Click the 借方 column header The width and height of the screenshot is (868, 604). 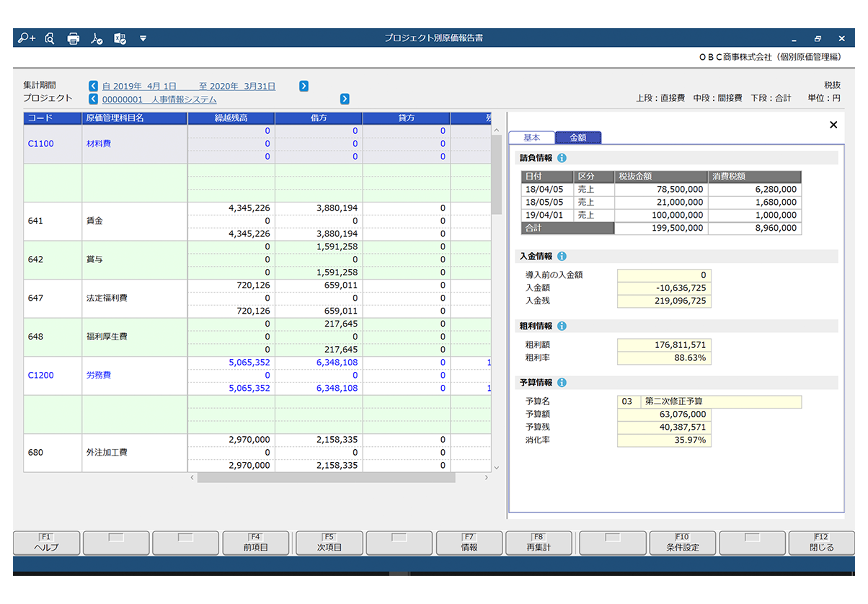(319, 118)
